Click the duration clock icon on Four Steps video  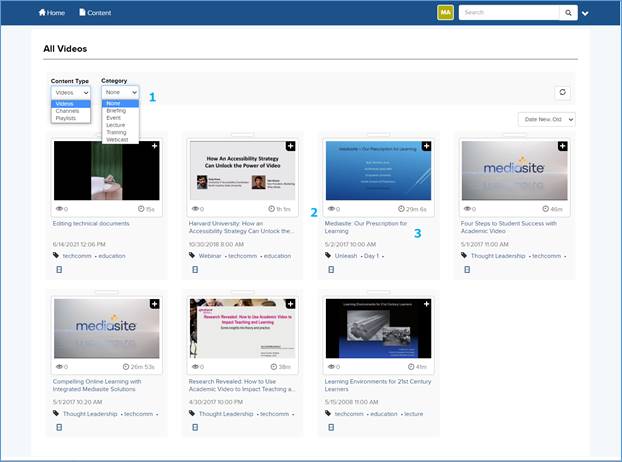(546, 209)
